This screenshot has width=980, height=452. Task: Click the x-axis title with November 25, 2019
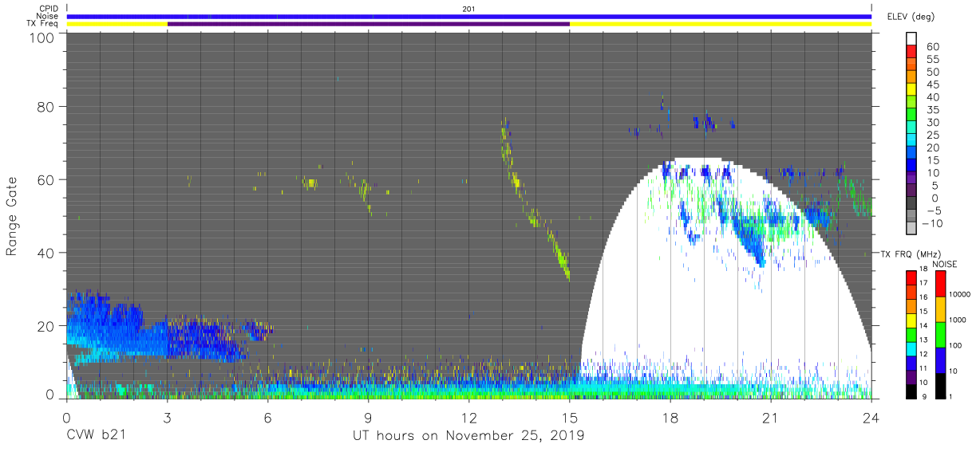[x=468, y=436]
